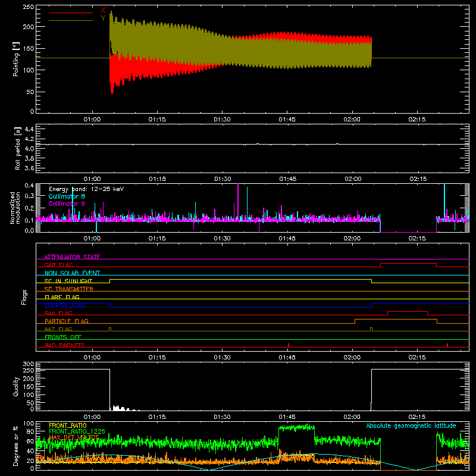Click the ATTENUATOR_STATE flag label

(x=72, y=257)
